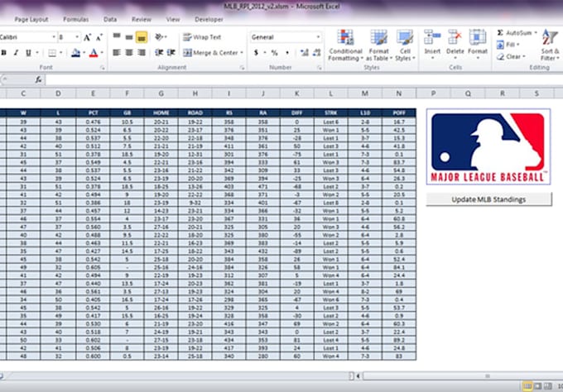Click the Shrink Font icon

[99, 37]
